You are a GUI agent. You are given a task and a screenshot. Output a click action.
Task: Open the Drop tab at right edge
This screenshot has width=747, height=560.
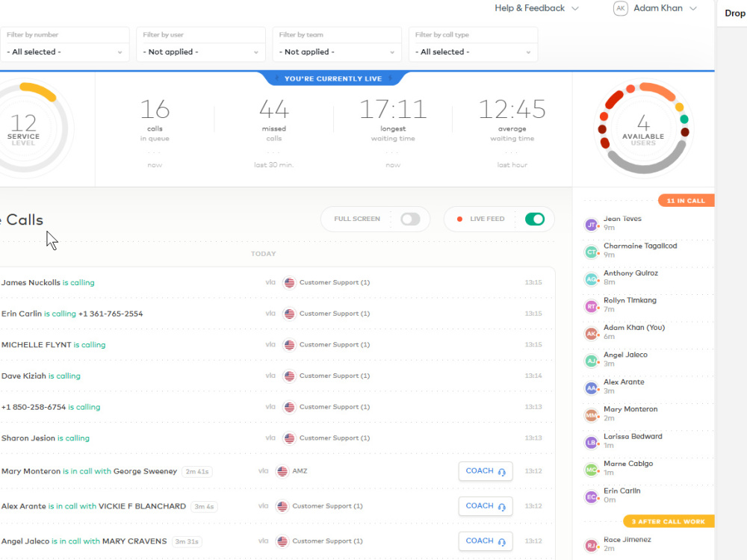pyautogui.click(x=734, y=13)
